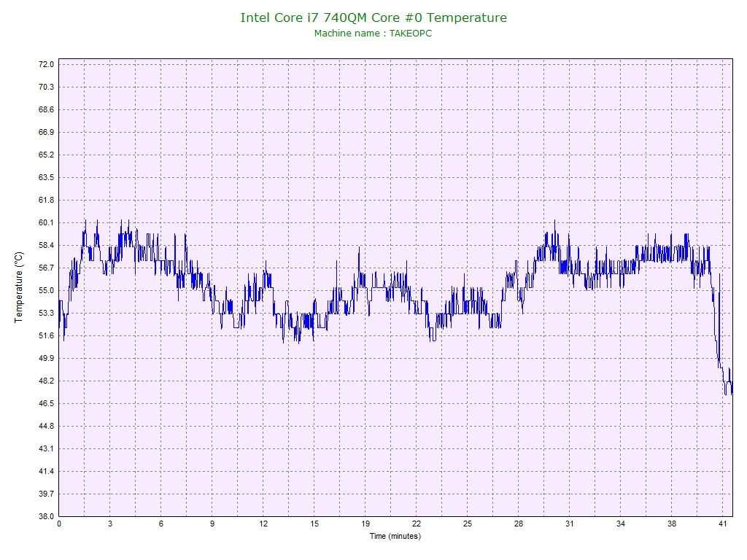Click the 60.1 temperature axis value
The height and width of the screenshot is (560, 747).
point(46,222)
